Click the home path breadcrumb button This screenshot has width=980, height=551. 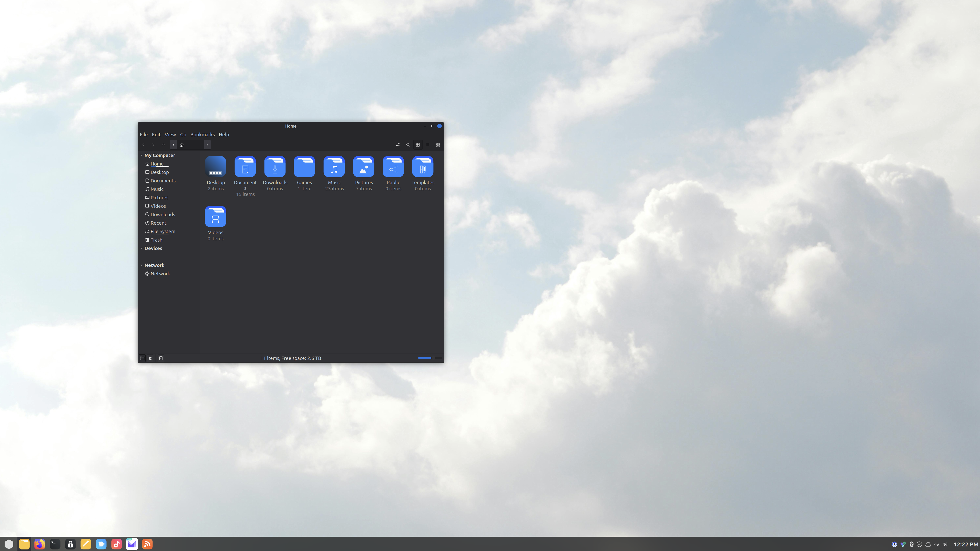(182, 145)
